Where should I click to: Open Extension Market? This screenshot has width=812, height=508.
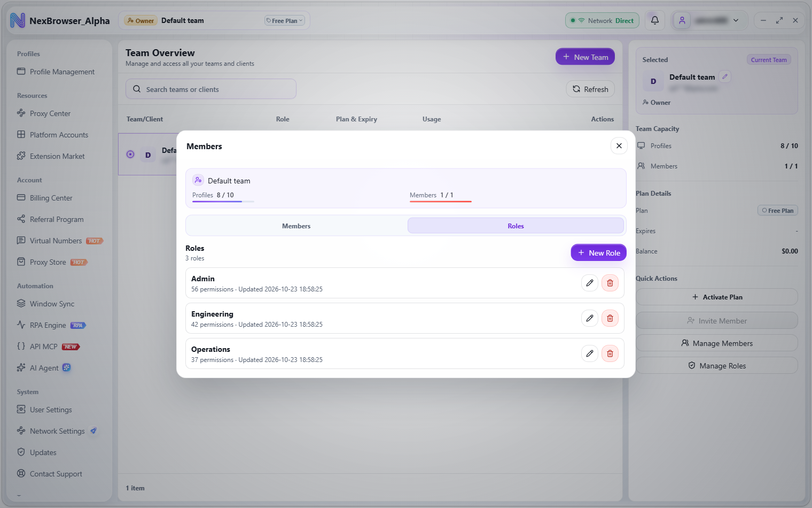[51, 156]
